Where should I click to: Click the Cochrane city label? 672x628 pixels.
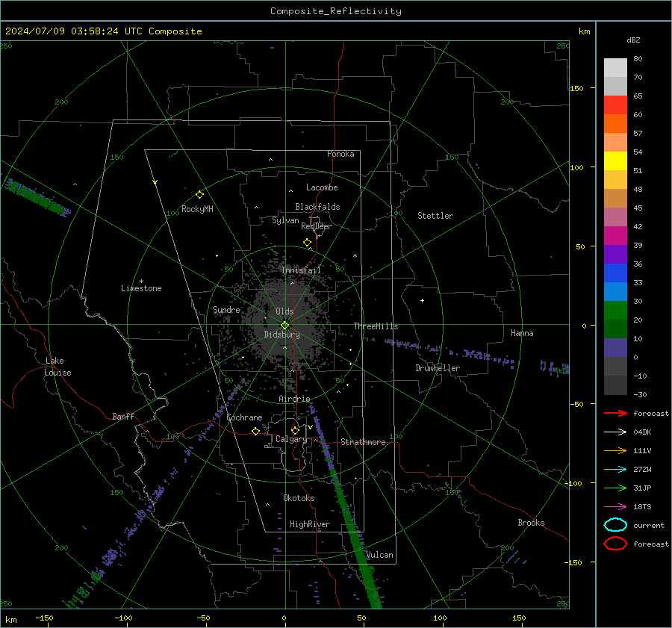[x=244, y=417]
